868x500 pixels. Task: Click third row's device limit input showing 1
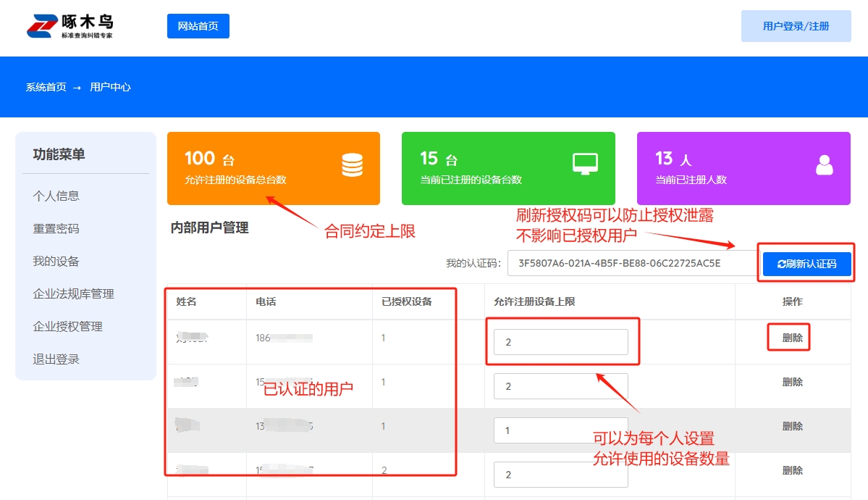[560, 430]
